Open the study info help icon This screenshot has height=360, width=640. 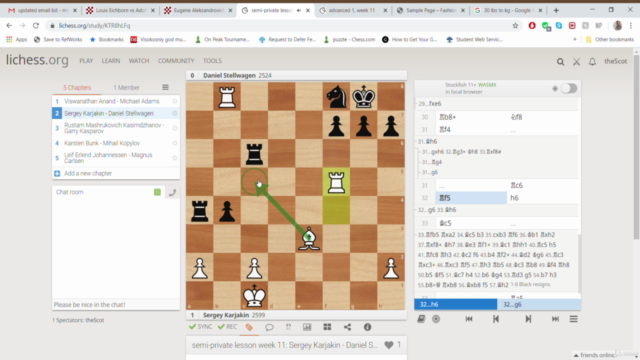(367, 327)
